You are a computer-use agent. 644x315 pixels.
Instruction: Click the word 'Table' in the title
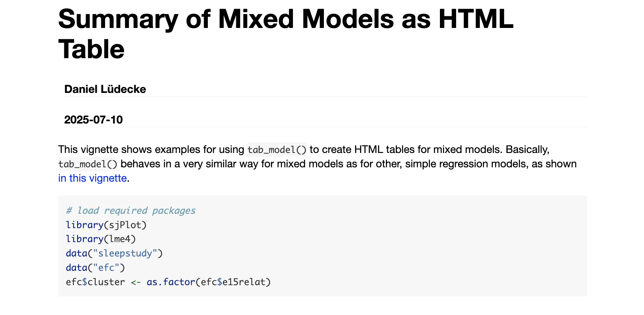point(91,49)
